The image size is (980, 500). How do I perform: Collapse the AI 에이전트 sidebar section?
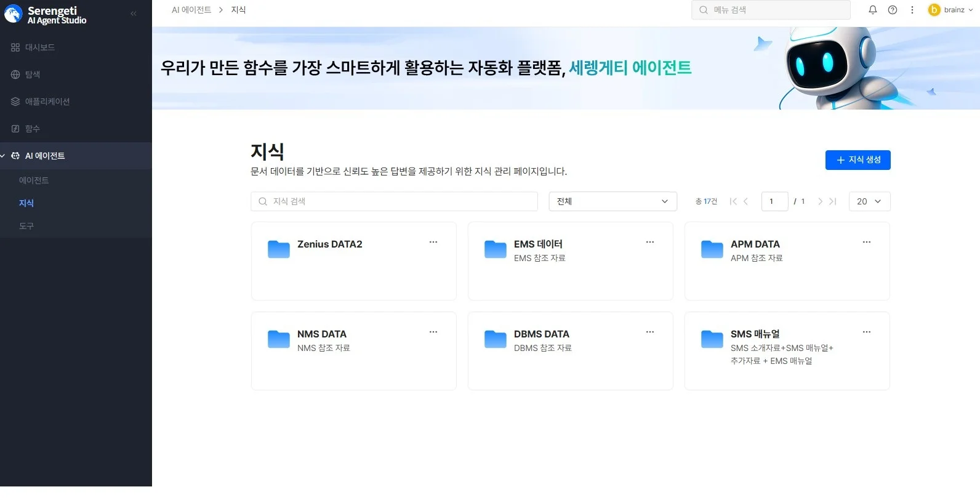pyautogui.click(x=4, y=156)
